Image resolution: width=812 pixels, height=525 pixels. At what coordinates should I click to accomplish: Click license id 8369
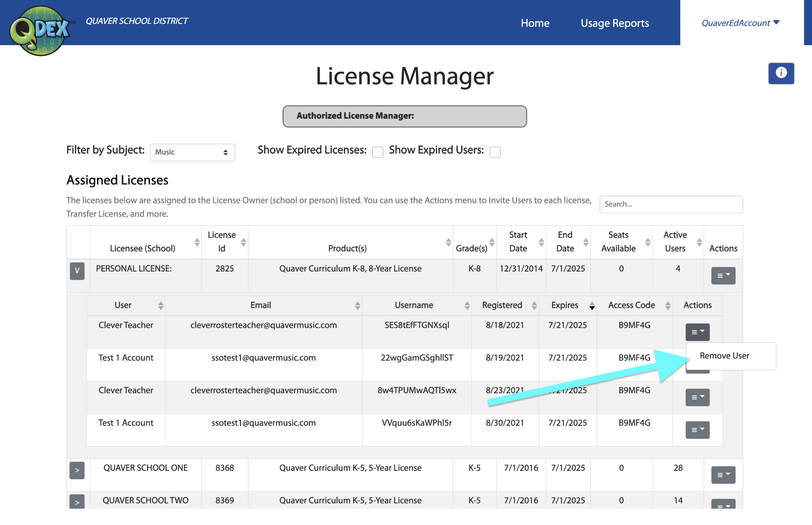[225, 501]
